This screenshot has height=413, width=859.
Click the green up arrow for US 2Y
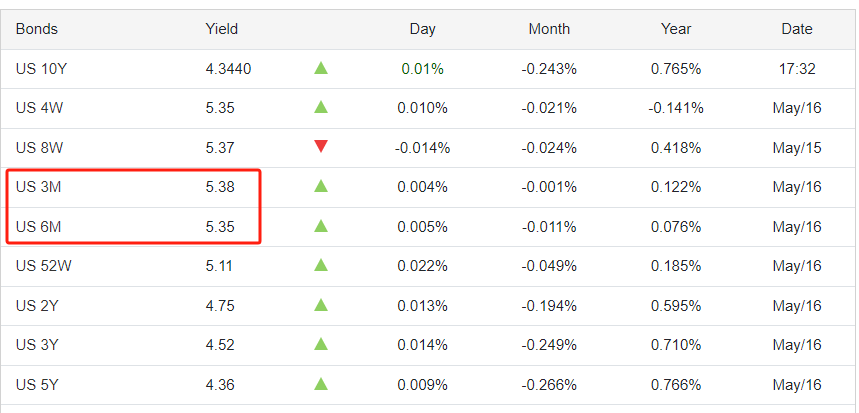click(321, 305)
